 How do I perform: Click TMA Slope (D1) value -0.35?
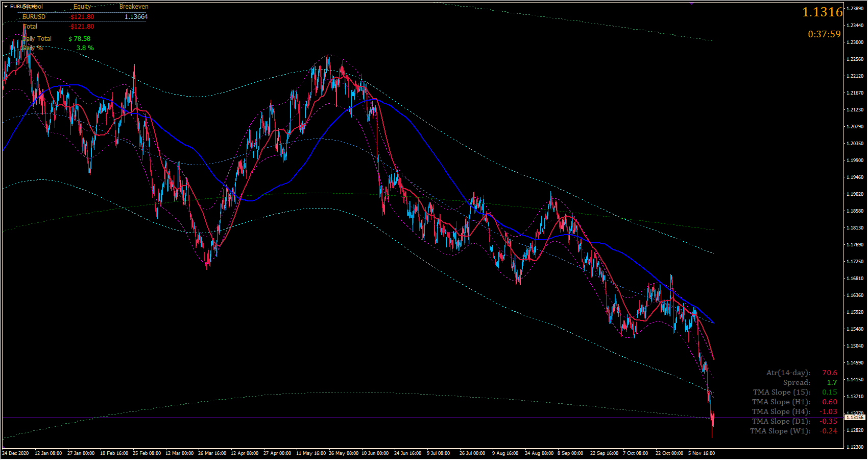click(x=829, y=421)
